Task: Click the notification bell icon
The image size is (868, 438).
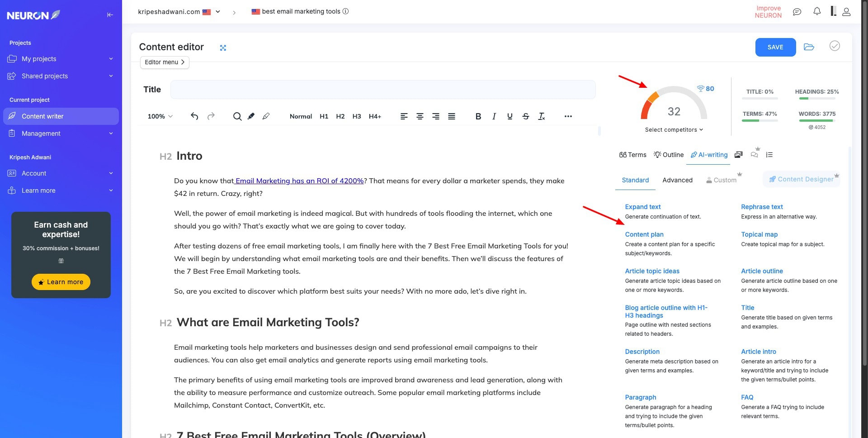Action: coord(817,12)
